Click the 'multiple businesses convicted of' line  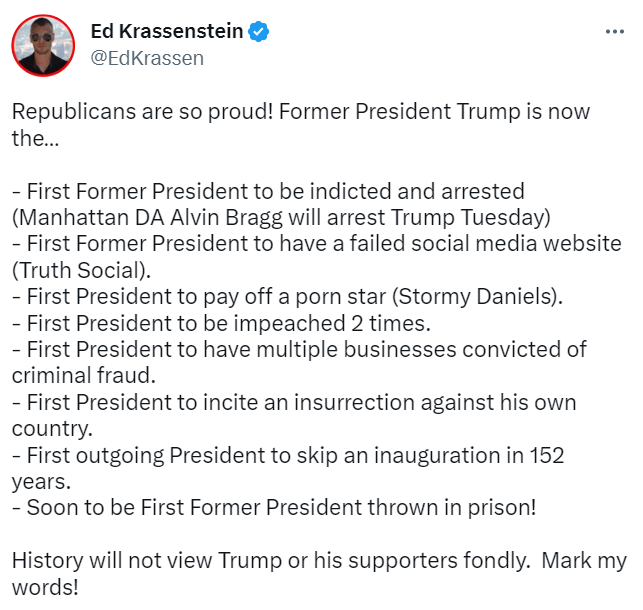299,350
